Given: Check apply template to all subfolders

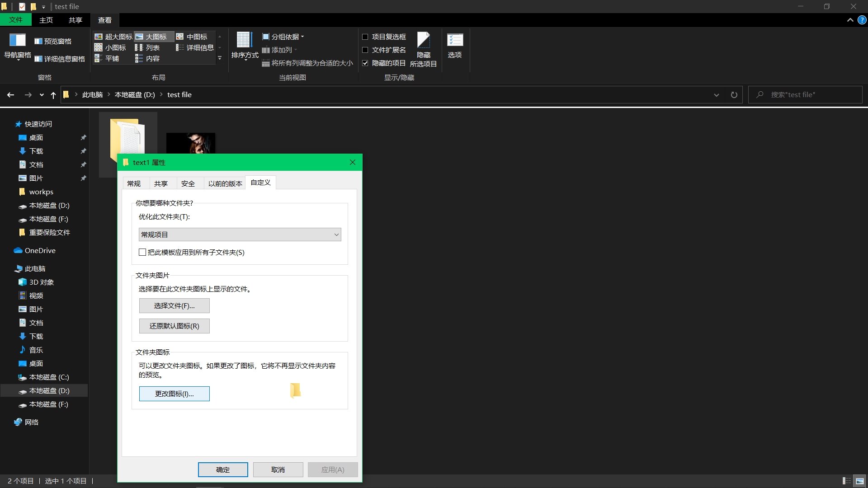Looking at the screenshot, I should [142, 252].
